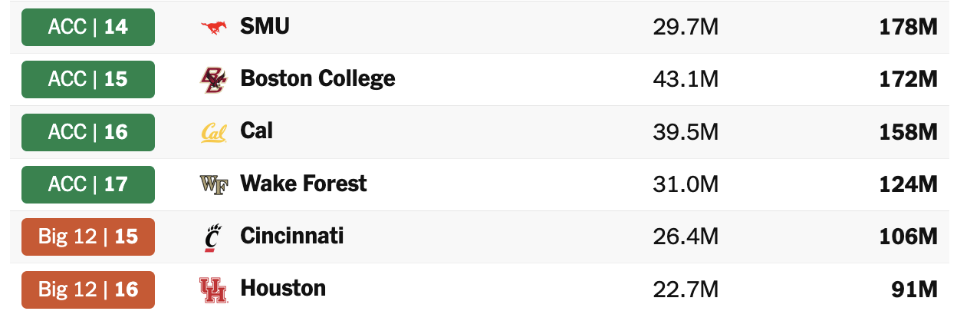Screen dimensions: 980x321
Task: Click the Boston College eagle logo
Action: pyautogui.click(x=214, y=80)
